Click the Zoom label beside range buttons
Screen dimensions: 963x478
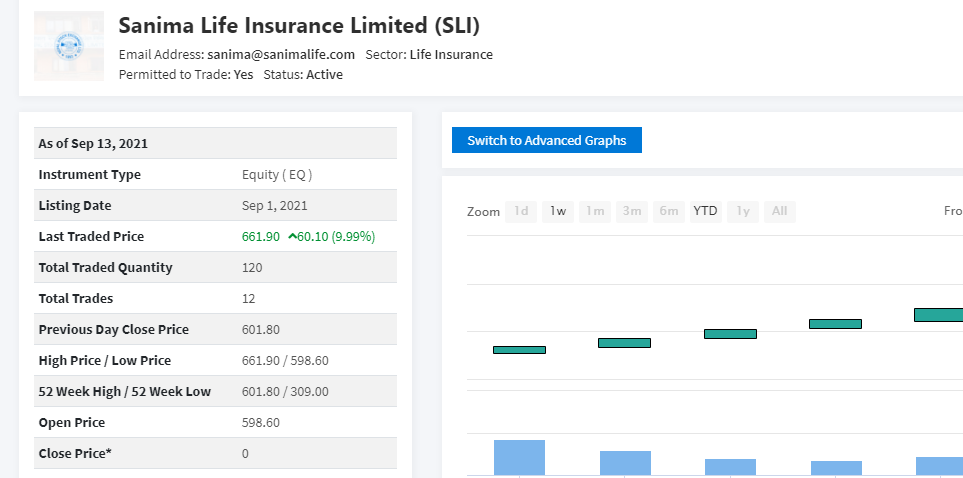tap(483, 211)
